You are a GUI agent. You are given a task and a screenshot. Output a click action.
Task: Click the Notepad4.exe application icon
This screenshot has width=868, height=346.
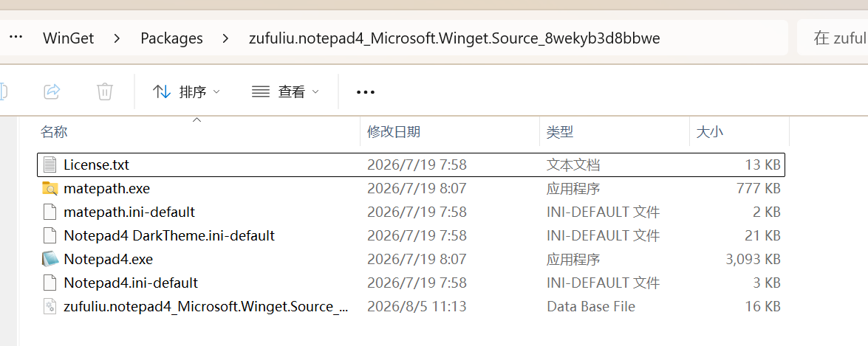click(49, 259)
